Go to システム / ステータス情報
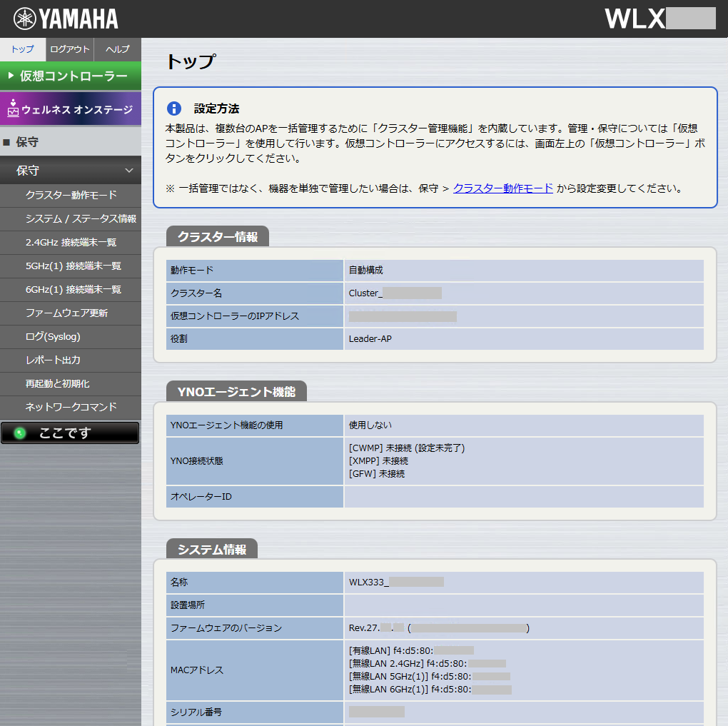 coord(71,218)
